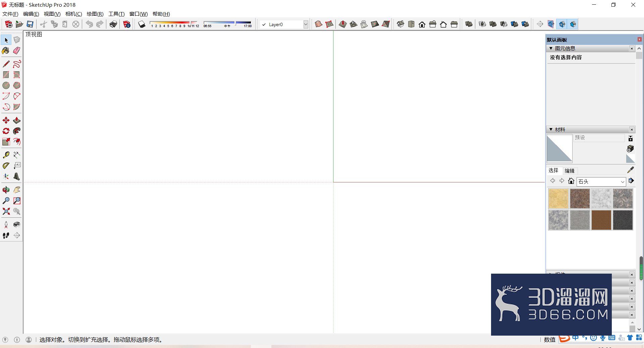Click the Zoom Extents tool
Viewport: 644px width, 348px height.
pyautogui.click(x=6, y=211)
